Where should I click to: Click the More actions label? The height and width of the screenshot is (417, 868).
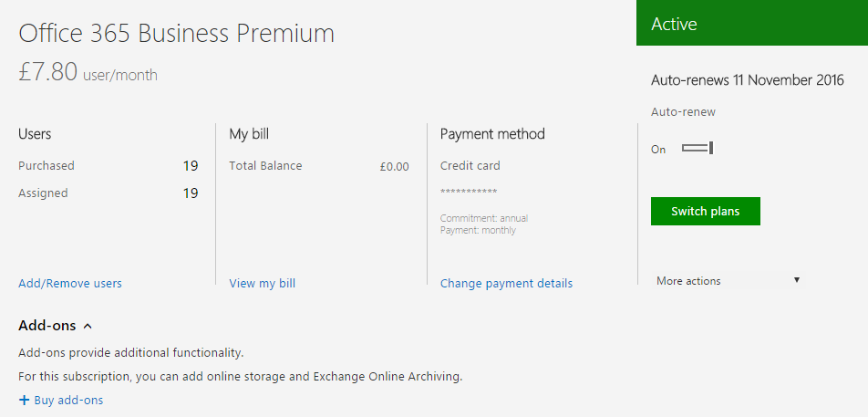[688, 281]
